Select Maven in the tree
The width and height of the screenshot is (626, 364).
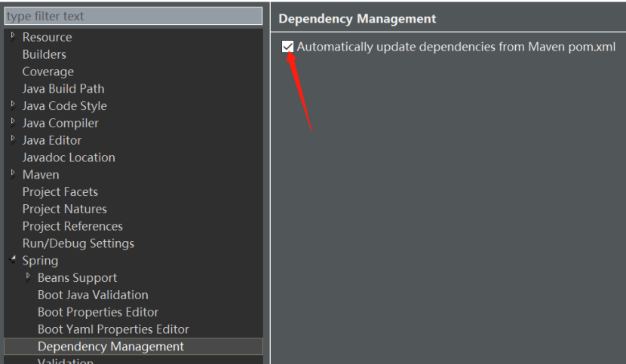click(x=41, y=174)
